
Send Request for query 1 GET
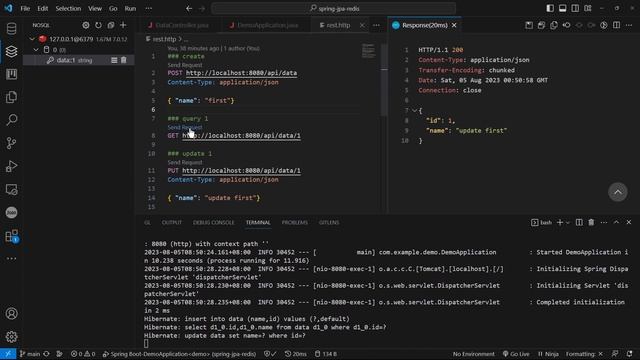click(x=185, y=127)
